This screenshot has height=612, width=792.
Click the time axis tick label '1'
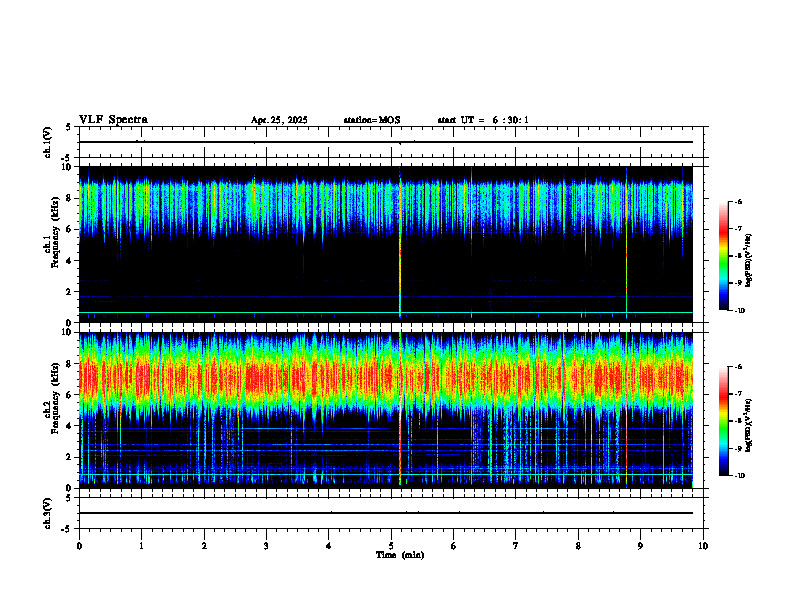click(141, 546)
